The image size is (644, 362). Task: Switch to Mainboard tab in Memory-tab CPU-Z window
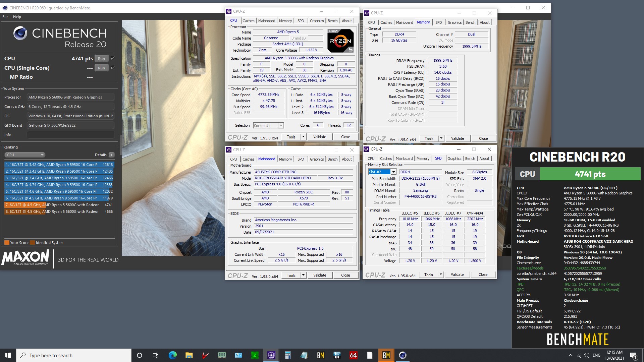(x=405, y=22)
